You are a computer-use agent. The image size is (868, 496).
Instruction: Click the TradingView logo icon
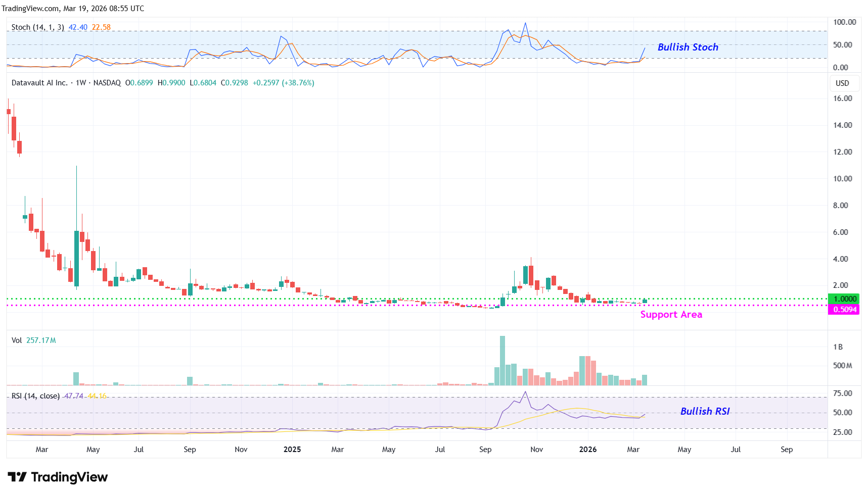[17, 477]
